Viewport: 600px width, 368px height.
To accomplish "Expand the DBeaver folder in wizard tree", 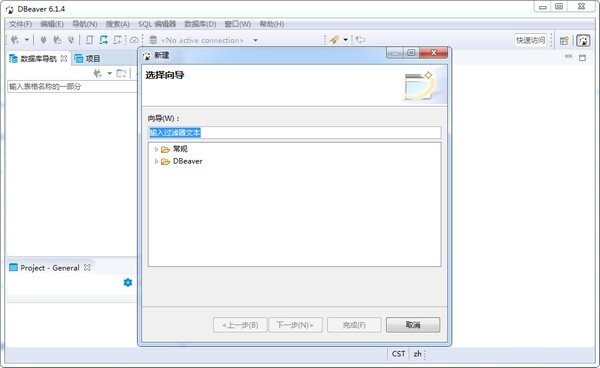I will pyautogui.click(x=156, y=161).
